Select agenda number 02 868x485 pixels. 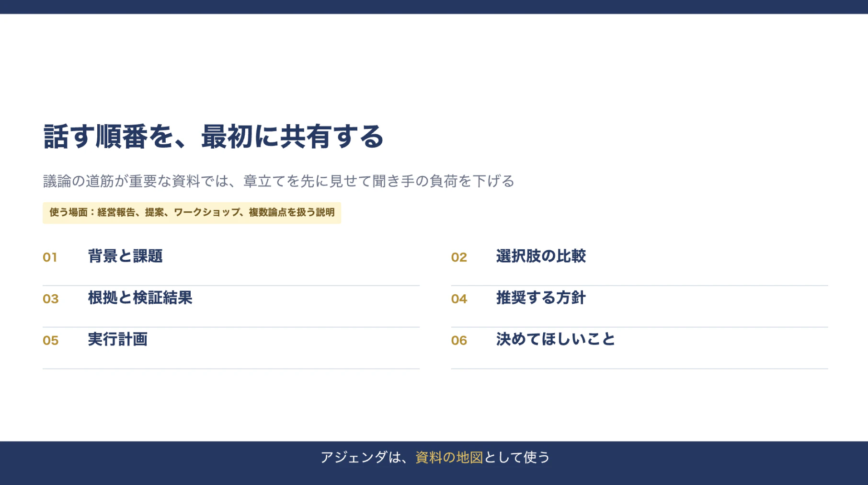coord(459,257)
